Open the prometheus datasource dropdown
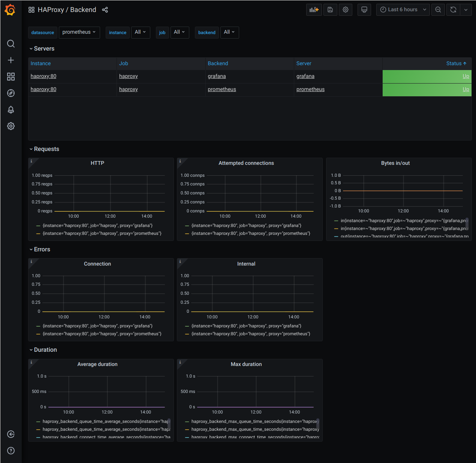The image size is (476, 463). coord(79,32)
